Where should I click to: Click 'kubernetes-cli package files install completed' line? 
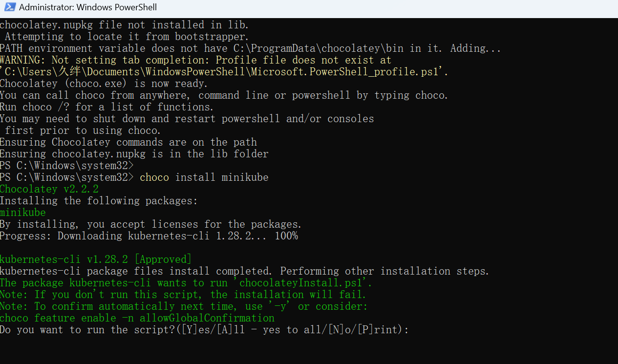pos(245,271)
